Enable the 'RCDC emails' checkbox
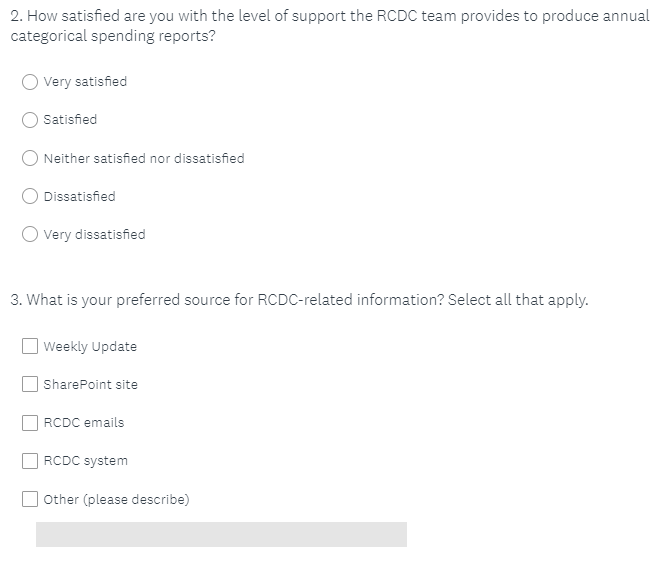The width and height of the screenshot is (671, 575). point(31,423)
